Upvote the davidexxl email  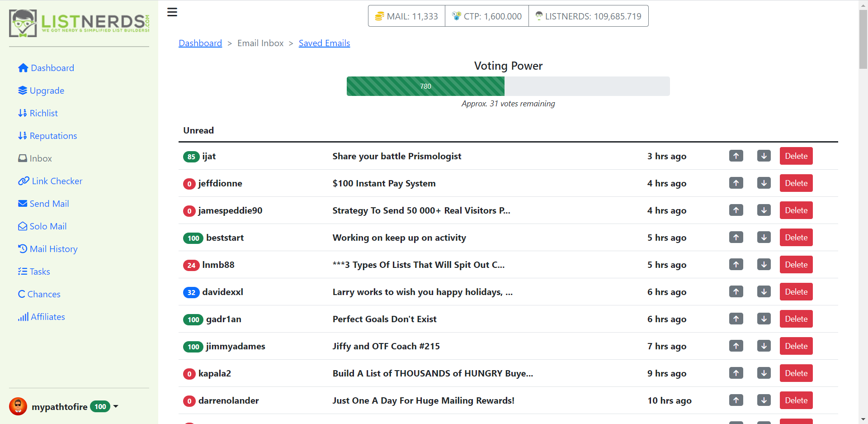(736, 292)
